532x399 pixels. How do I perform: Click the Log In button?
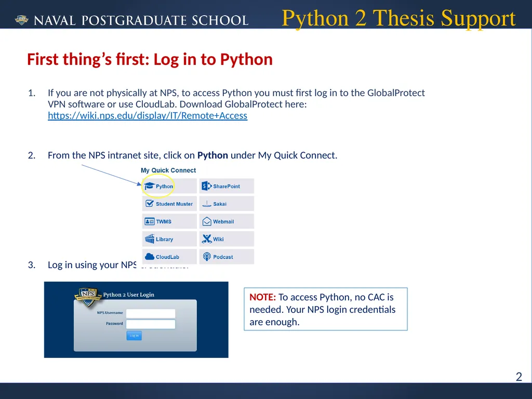point(134,336)
